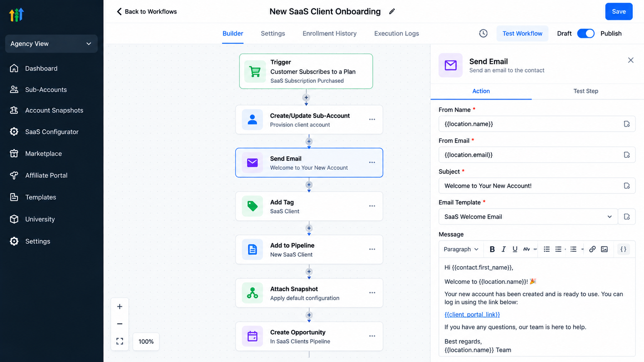This screenshot has width=644, height=362.
Task: Open custom value picker for Subject field
Action: (x=627, y=186)
